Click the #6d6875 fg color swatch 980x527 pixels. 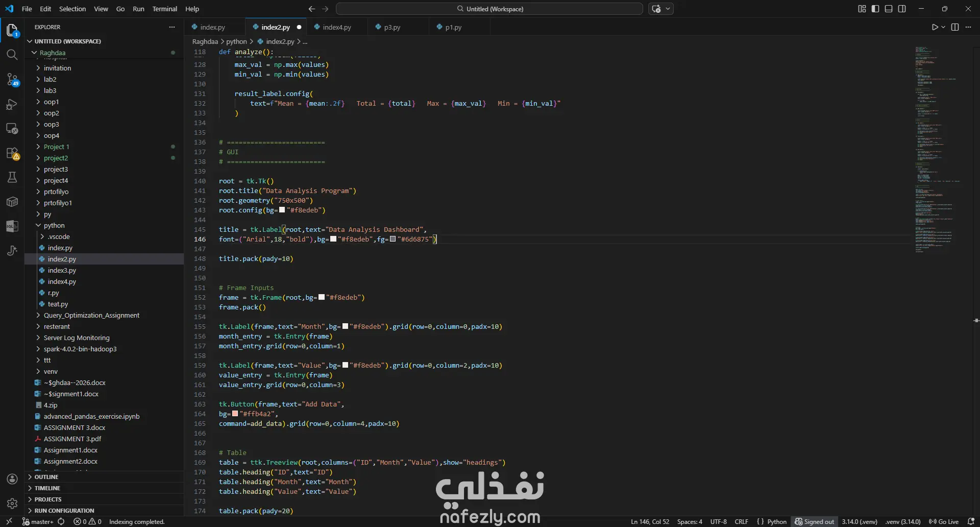click(393, 239)
